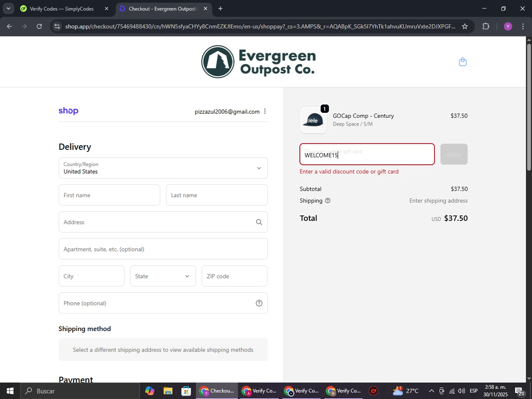Open Microsoft Store from taskbar
Screen dimensions: 532x399
(186, 391)
